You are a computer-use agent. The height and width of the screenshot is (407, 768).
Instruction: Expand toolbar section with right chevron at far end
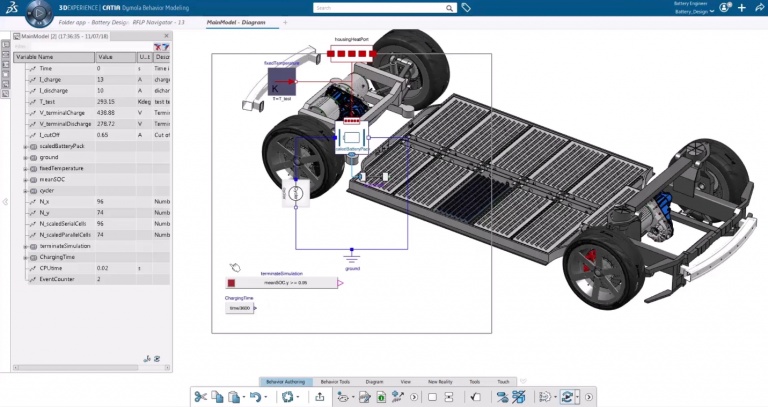click(589, 397)
